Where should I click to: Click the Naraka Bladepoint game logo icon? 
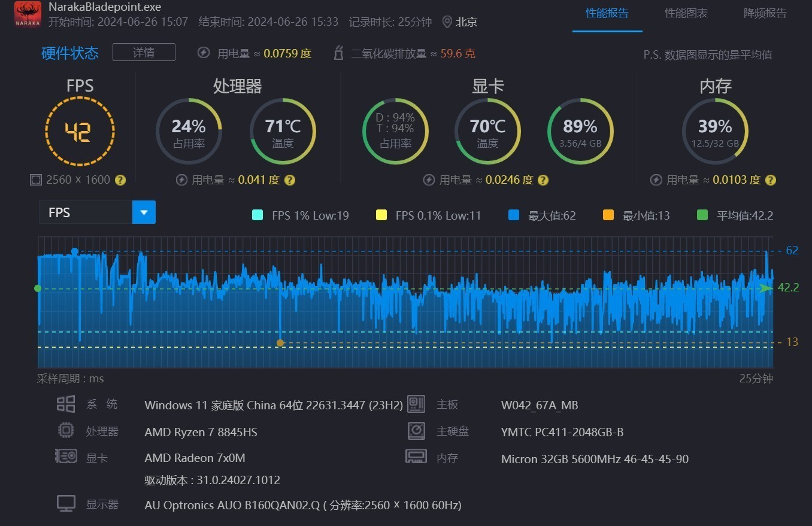[28, 15]
